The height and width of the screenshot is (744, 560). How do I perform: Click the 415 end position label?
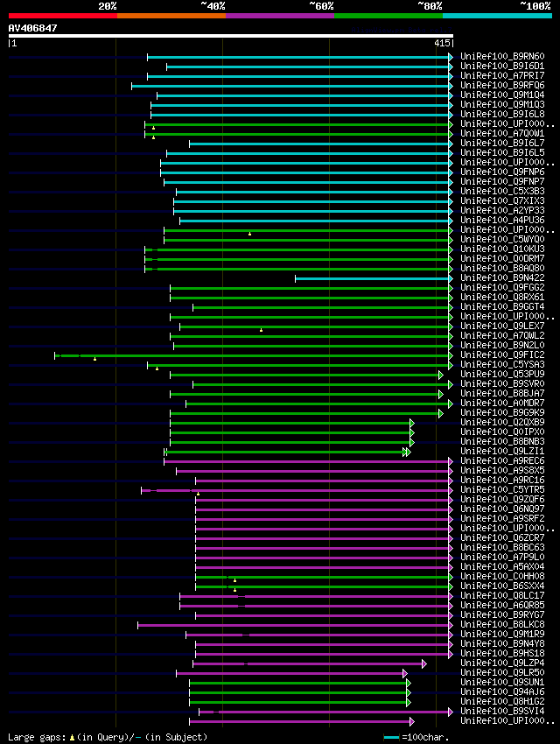[442, 43]
